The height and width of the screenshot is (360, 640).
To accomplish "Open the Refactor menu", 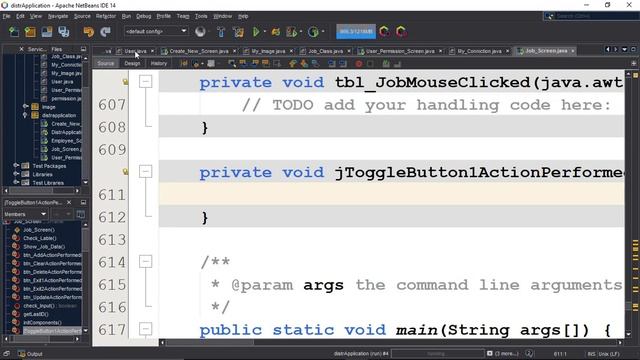I will pyautogui.click(x=106, y=16).
